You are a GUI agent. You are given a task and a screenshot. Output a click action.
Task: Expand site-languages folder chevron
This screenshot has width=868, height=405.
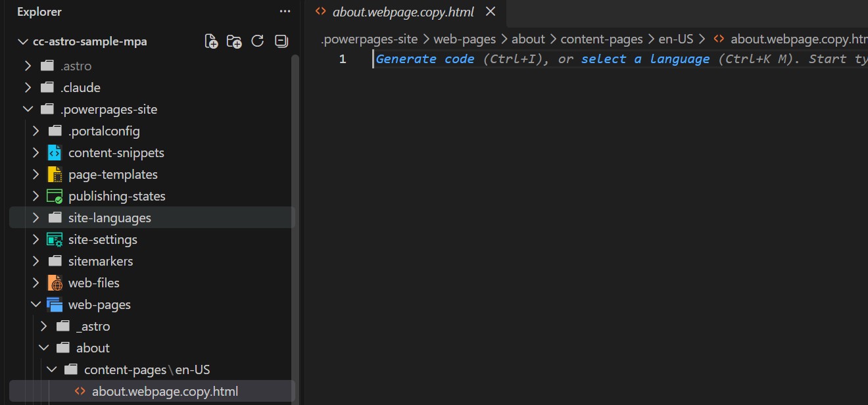36,218
